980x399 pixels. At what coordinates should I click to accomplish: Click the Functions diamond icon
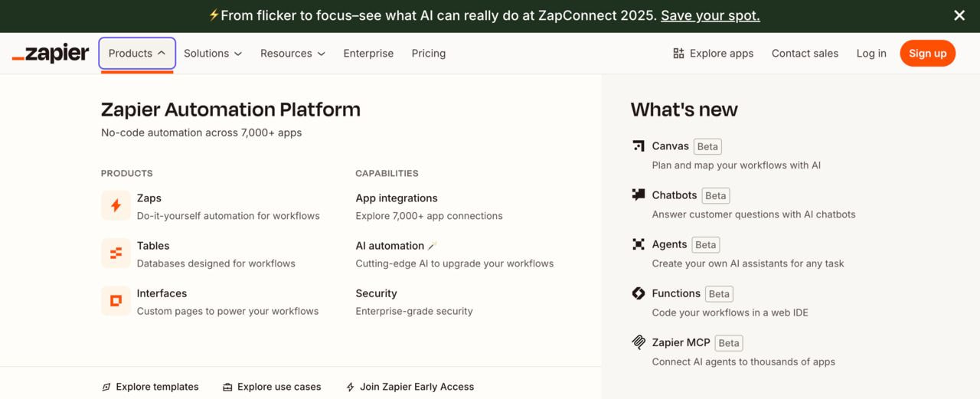click(x=639, y=293)
